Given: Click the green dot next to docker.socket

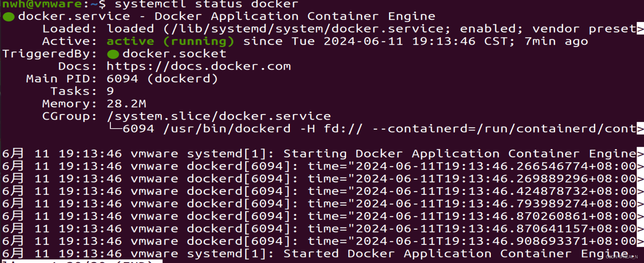Looking at the screenshot, I should point(113,54).
